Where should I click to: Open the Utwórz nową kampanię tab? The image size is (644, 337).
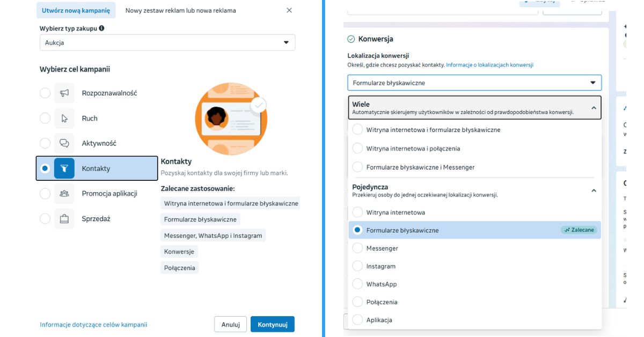click(x=76, y=10)
